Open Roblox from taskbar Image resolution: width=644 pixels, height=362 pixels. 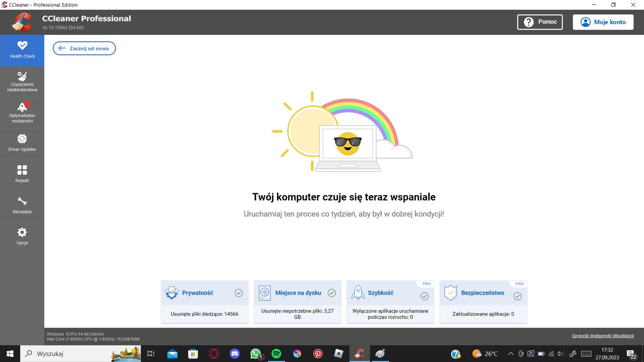(339, 354)
